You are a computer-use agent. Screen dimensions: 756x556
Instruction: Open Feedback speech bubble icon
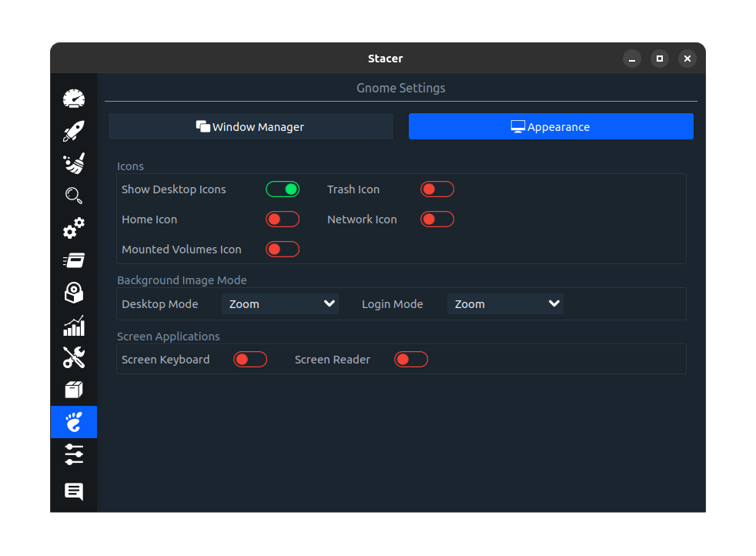(x=74, y=491)
